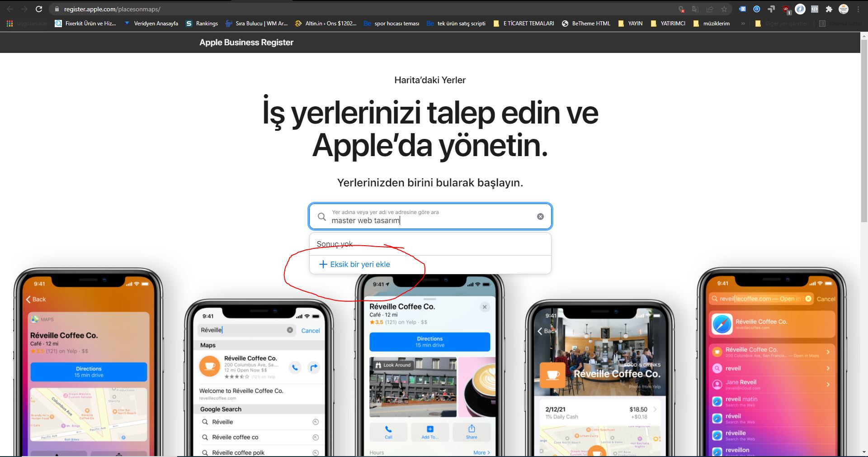
Task: Click the magnifier icon in search box
Action: (x=321, y=217)
